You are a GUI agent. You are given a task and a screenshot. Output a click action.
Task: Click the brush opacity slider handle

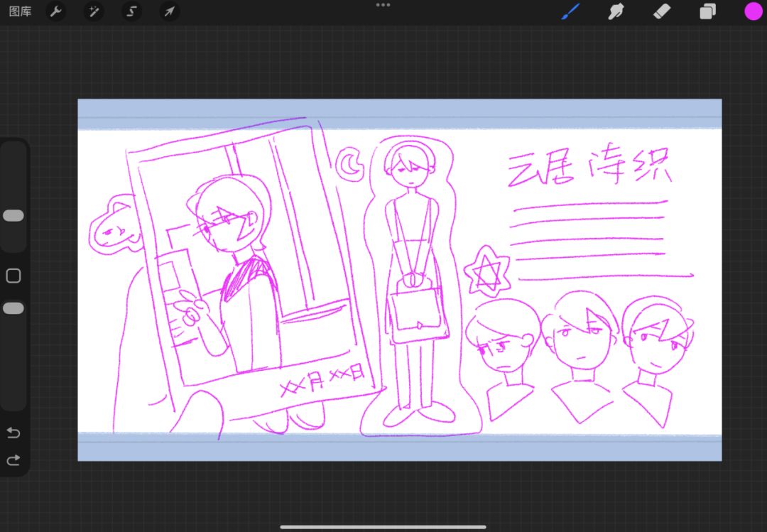(x=13, y=308)
